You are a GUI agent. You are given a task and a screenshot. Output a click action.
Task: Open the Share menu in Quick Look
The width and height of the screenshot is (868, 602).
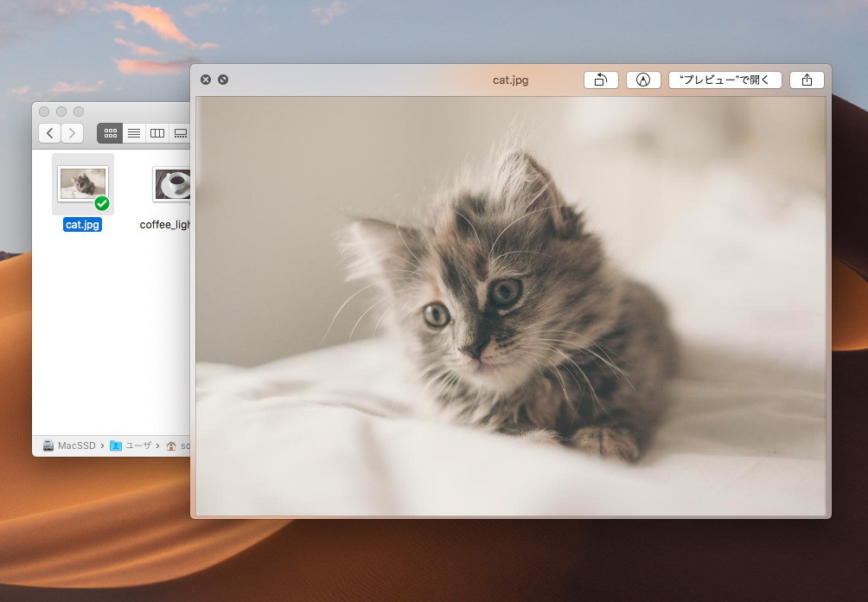(x=807, y=80)
